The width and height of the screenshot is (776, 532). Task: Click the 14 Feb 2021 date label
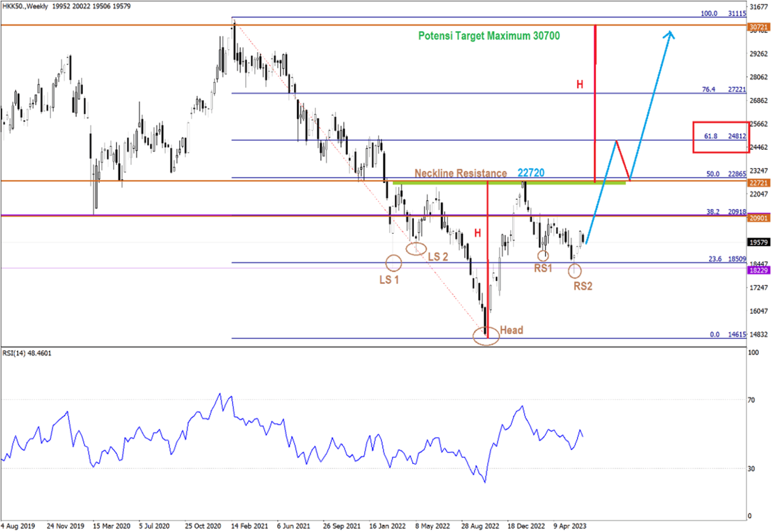tap(249, 526)
